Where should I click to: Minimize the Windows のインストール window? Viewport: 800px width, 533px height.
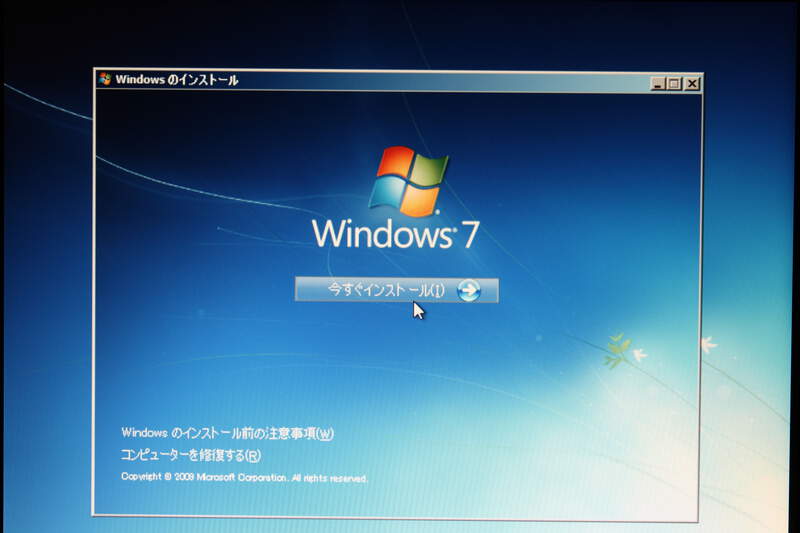(658, 84)
